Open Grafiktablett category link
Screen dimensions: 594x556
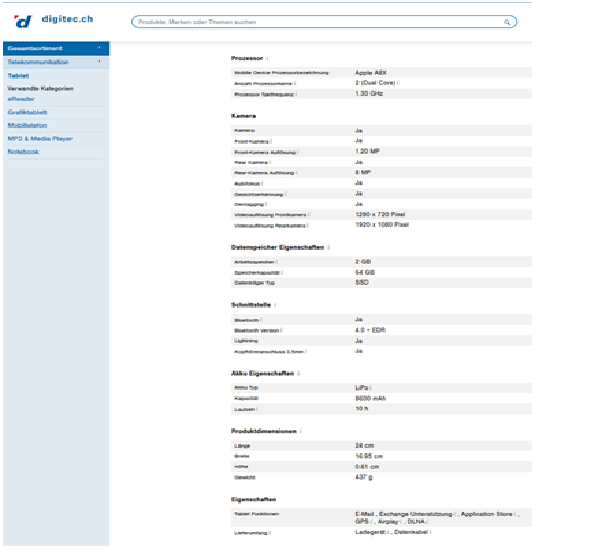(x=27, y=112)
